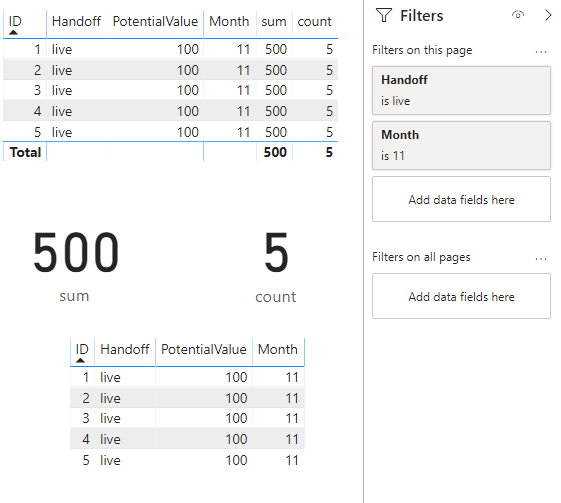Select ID 5 cell in top table

coord(37,132)
